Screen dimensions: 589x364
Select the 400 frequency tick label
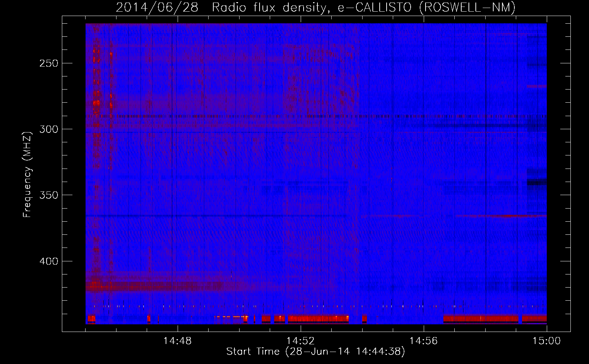click(x=49, y=261)
